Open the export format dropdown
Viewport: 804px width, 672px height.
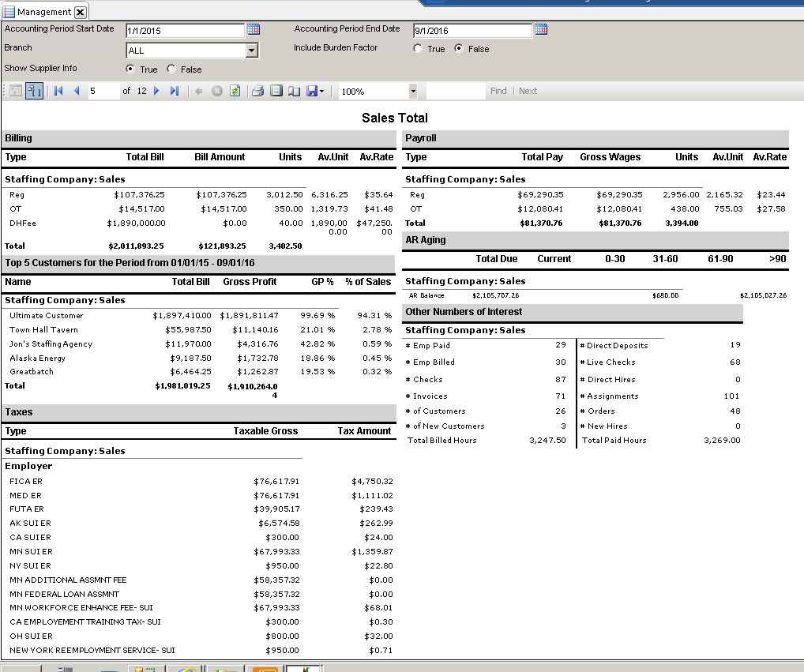pyautogui.click(x=321, y=91)
